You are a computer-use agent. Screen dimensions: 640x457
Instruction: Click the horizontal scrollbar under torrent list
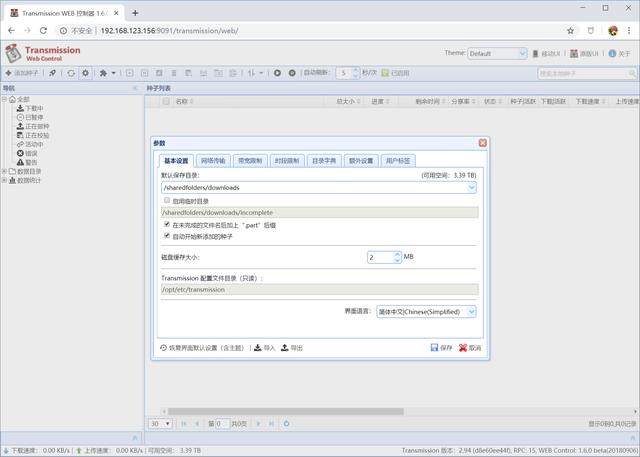[x=286, y=411]
